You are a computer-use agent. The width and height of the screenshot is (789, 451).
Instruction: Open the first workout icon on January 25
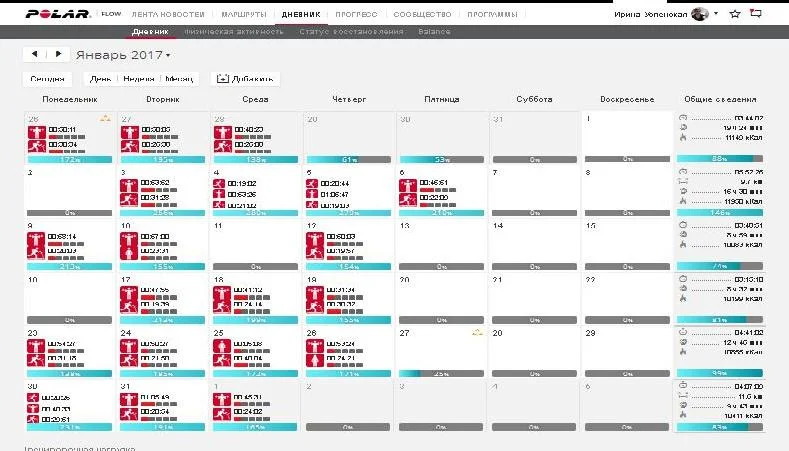(222, 346)
